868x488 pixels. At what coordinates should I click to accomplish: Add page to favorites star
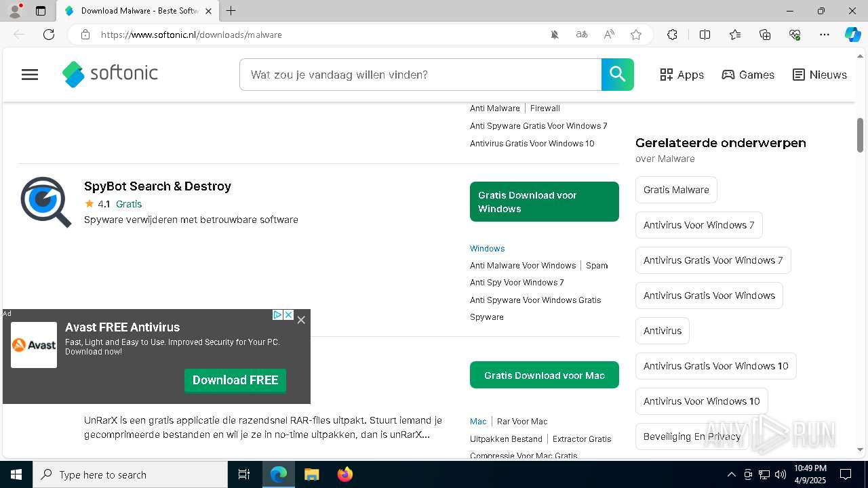click(636, 35)
